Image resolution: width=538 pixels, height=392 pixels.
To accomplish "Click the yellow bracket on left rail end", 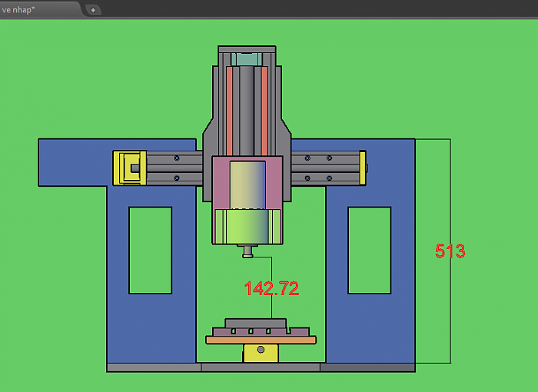I will pos(126,168).
